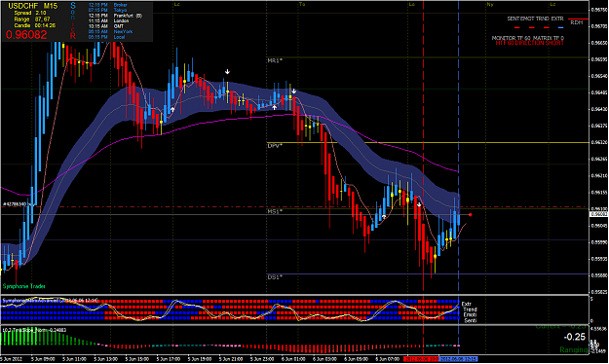Screen dimensions: 609x364
Task: Click the GMT time row
Action: 106,26
